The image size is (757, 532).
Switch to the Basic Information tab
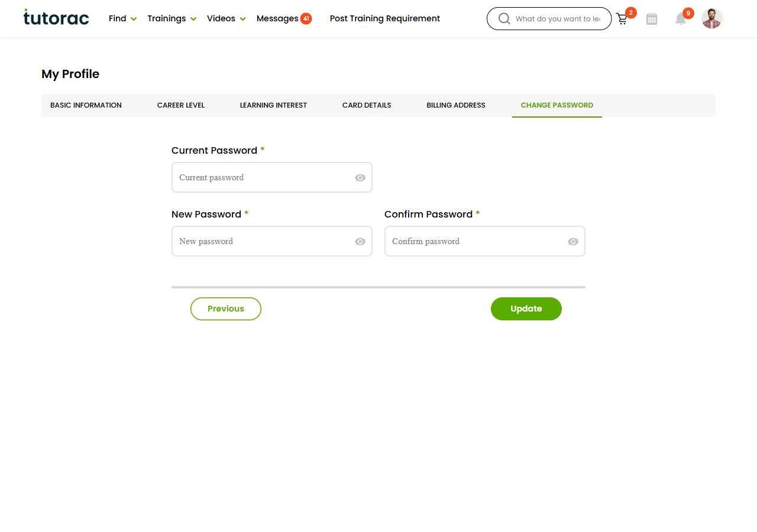click(86, 105)
